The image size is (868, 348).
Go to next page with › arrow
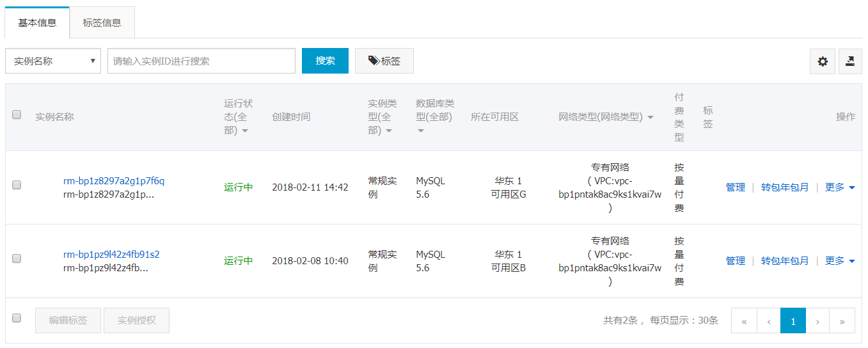[817, 321]
